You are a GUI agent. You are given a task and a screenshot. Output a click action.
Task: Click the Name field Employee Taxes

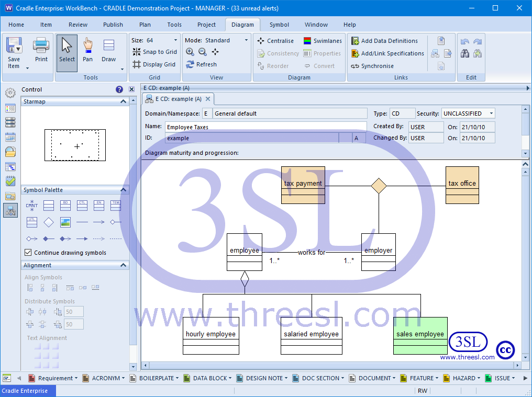coord(265,127)
